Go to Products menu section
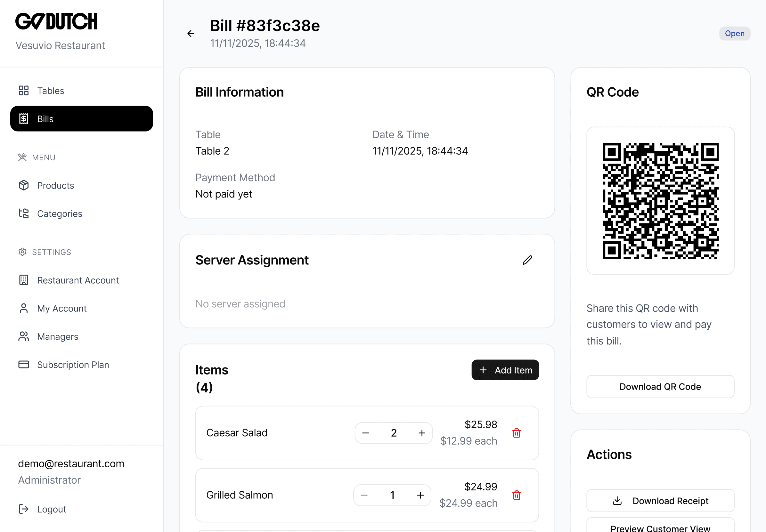Screen dimensions: 766x532 55,185
